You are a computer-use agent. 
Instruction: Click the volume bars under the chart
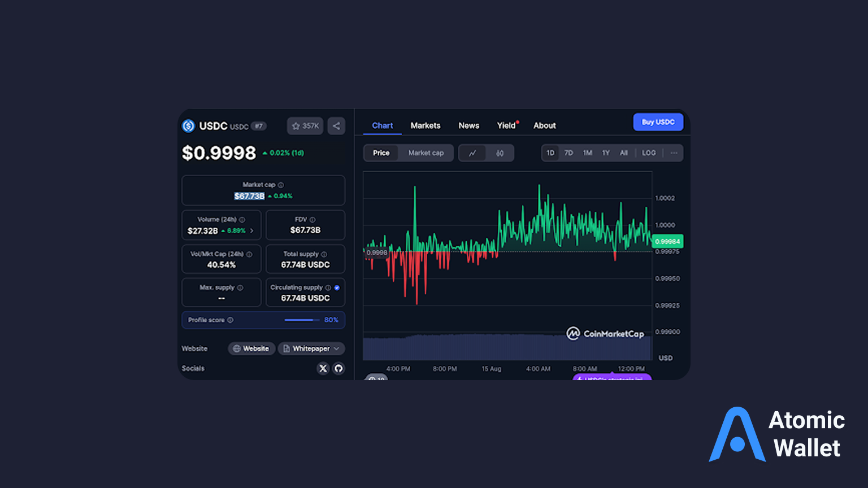pyautogui.click(x=507, y=347)
